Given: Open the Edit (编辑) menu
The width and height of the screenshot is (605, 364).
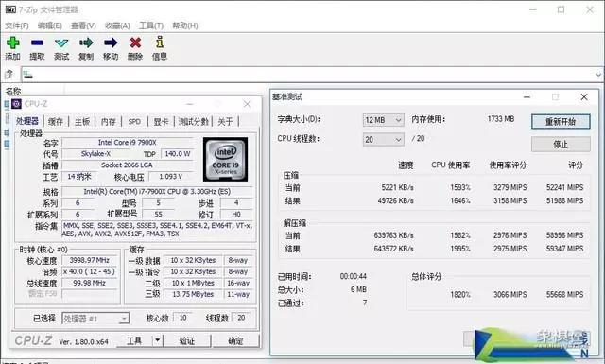Looking at the screenshot, I should click(50, 26).
